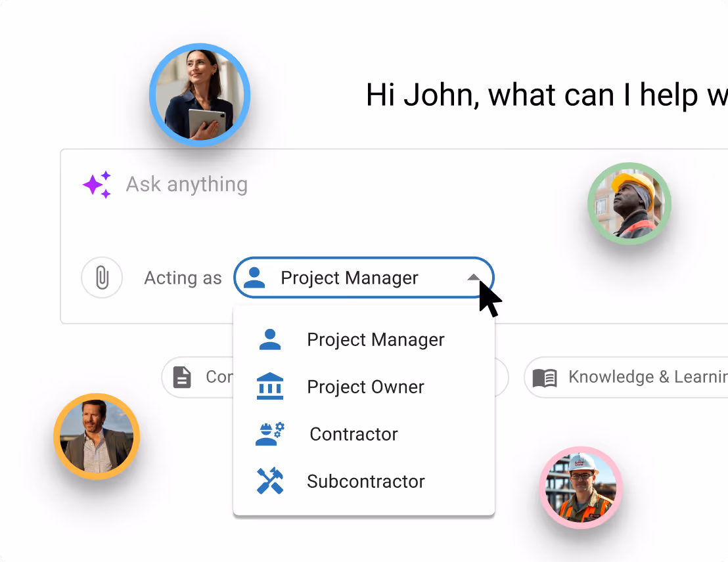The width and height of the screenshot is (728, 562).
Task: Click the pink-ringed avatar wearing a white helmet
Action: (581, 488)
